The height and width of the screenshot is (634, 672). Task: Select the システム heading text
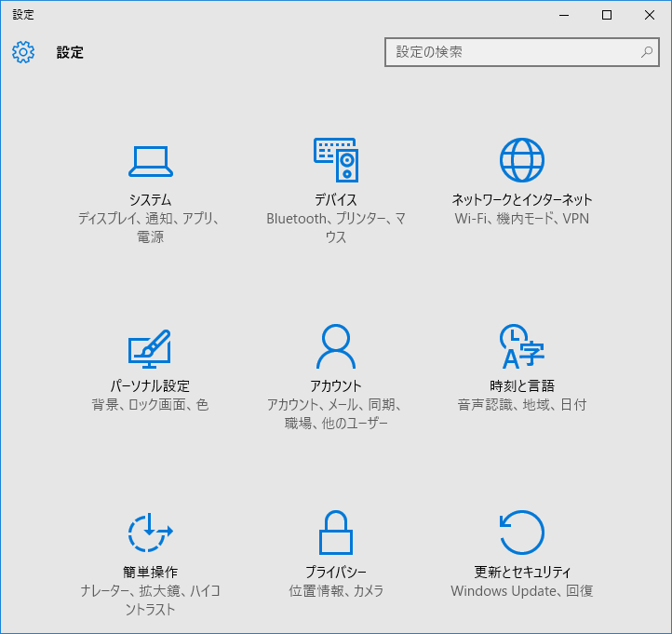coord(151,200)
